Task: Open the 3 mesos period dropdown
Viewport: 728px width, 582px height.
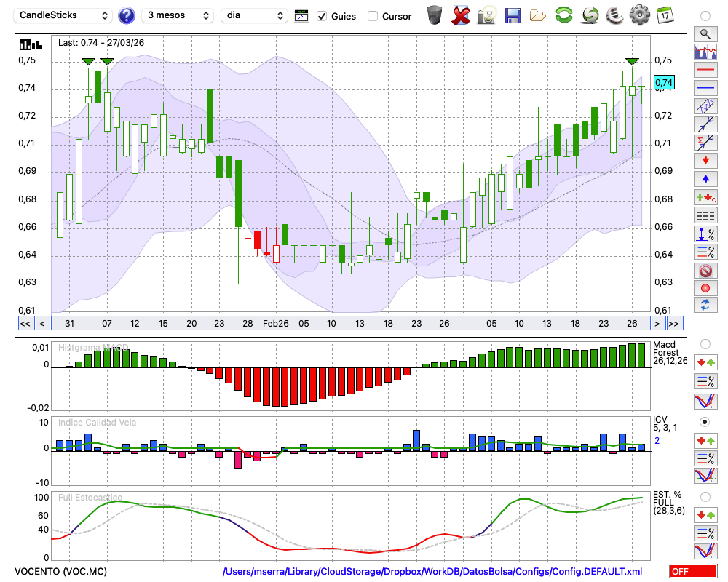Action: click(x=177, y=15)
